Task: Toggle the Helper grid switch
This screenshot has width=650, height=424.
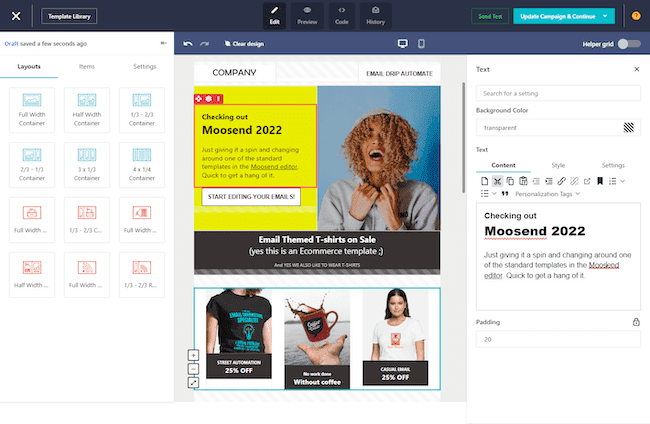Action: click(628, 44)
